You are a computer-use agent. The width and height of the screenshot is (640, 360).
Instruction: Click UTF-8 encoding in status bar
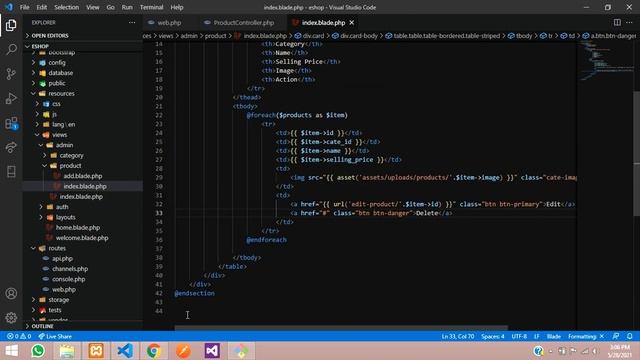point(519,336)
